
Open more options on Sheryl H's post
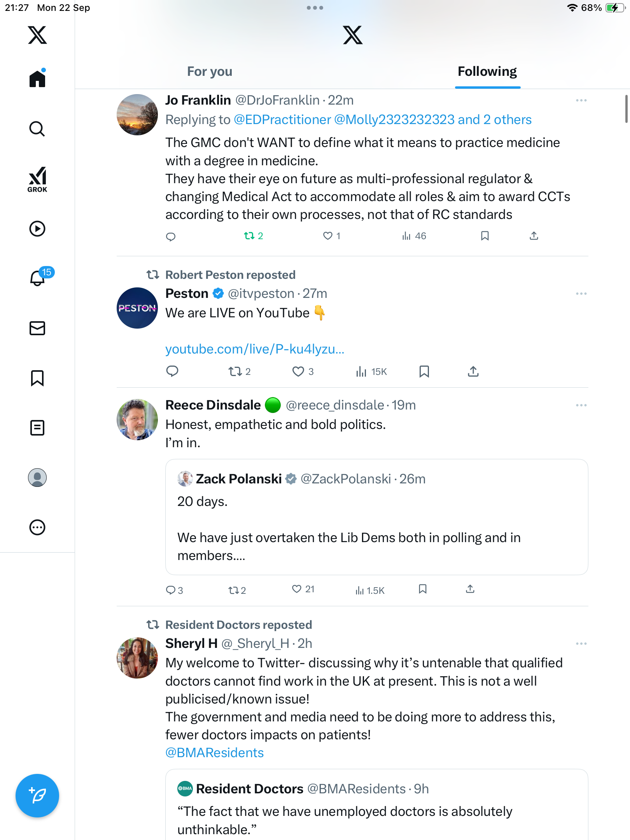581,644
